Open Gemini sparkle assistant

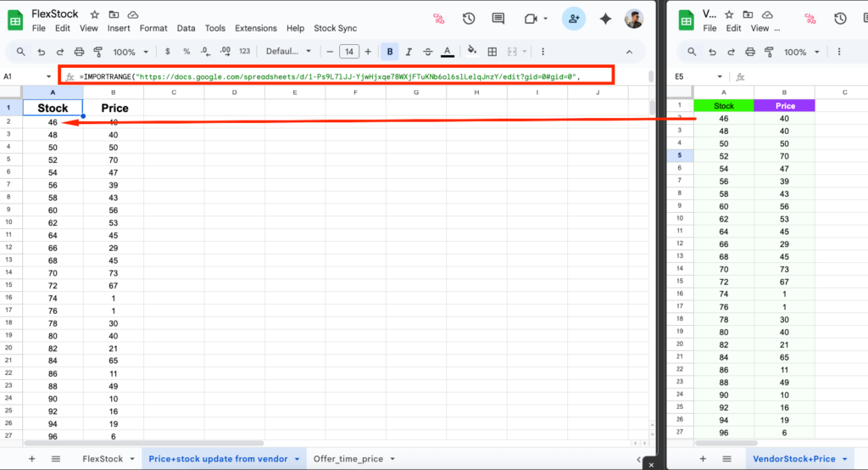tap(605, 19)
